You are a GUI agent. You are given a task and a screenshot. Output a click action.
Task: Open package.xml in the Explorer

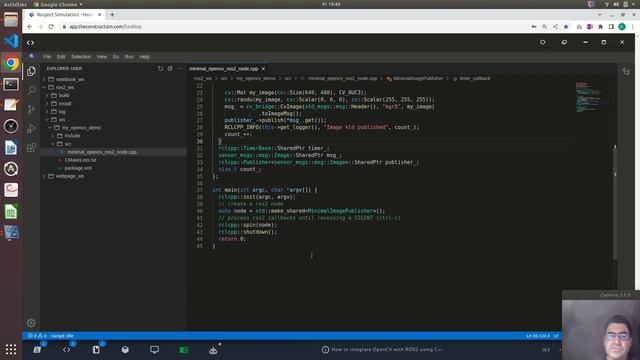coord(78,168)
